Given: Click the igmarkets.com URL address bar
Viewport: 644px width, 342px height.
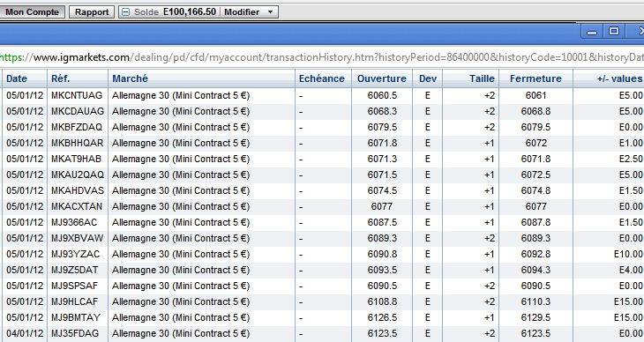Looking at the screenshot, I should click(322, 57).
